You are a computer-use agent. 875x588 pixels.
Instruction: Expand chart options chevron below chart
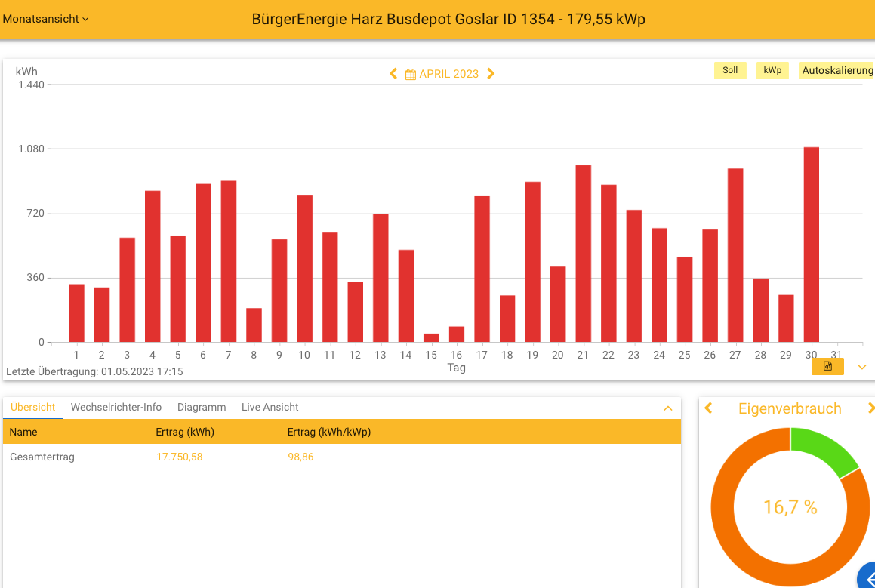[862, 367]
